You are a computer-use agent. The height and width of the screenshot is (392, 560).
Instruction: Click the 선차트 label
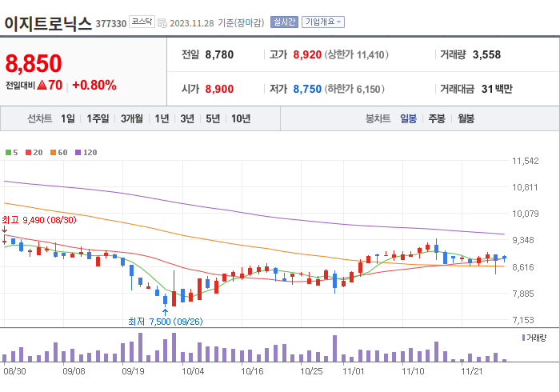[40, 118]
